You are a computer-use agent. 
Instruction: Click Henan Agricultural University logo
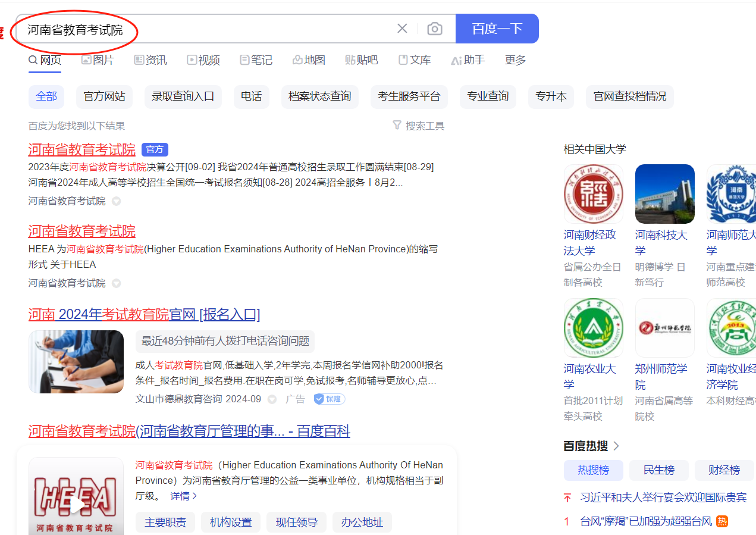pos(593,328)
